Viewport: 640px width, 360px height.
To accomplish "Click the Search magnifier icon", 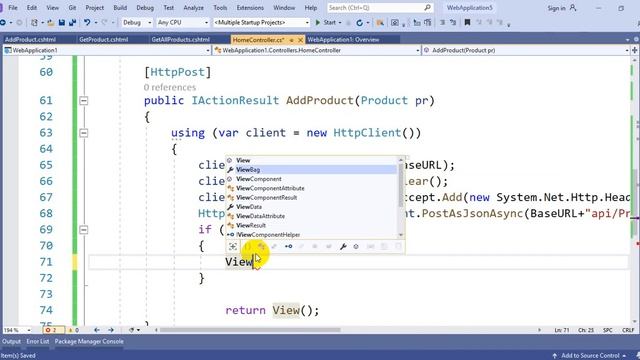I will [x=427, y=8].
